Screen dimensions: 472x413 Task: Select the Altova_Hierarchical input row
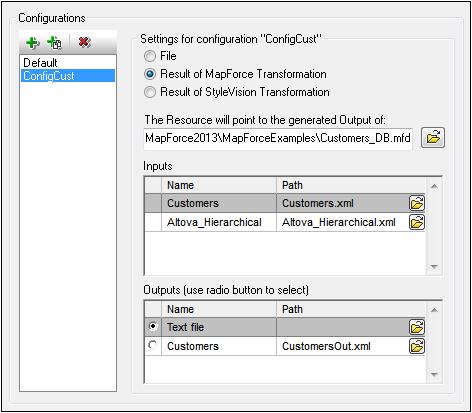(285, 222)
